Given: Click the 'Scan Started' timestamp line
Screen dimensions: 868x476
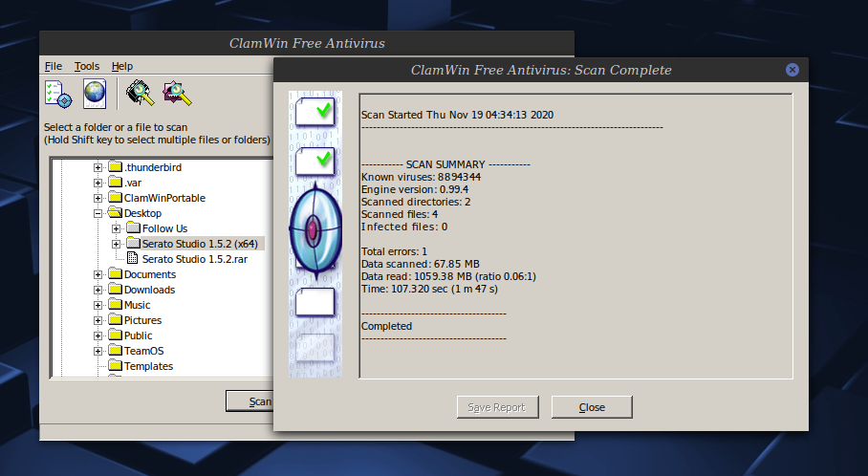Looking at the screenshot, I should coord(457,115).
